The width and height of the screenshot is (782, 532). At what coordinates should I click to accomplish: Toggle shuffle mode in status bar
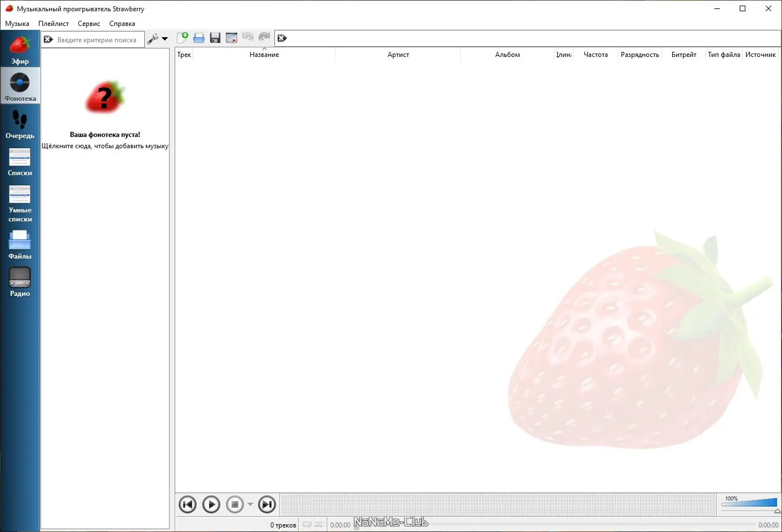(x=319, y=525)
